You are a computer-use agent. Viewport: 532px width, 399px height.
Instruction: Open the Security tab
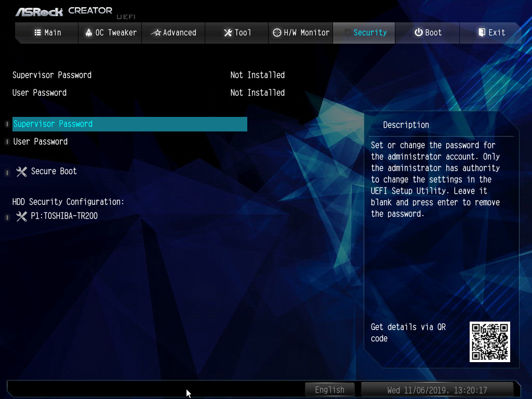[364, 32]
